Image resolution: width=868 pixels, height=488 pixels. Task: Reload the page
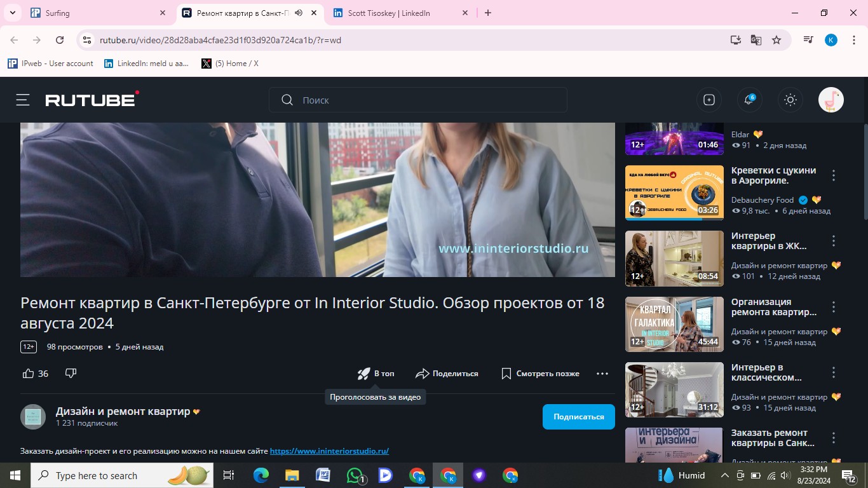point(60,40)
